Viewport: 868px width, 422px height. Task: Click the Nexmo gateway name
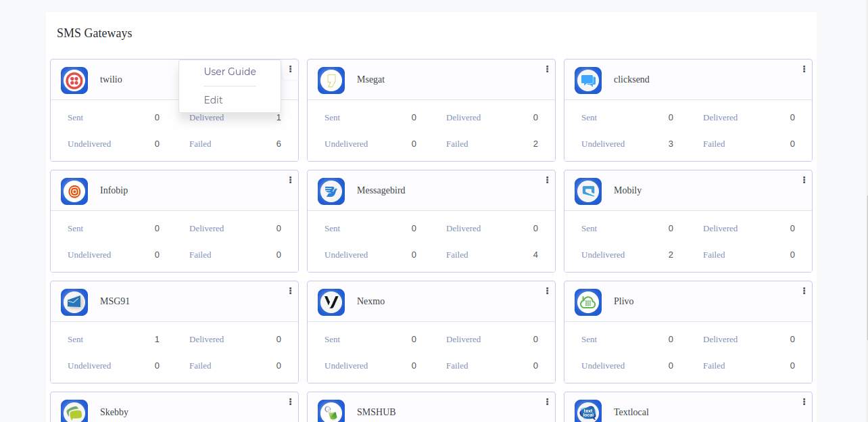click(x=370, y=302)
